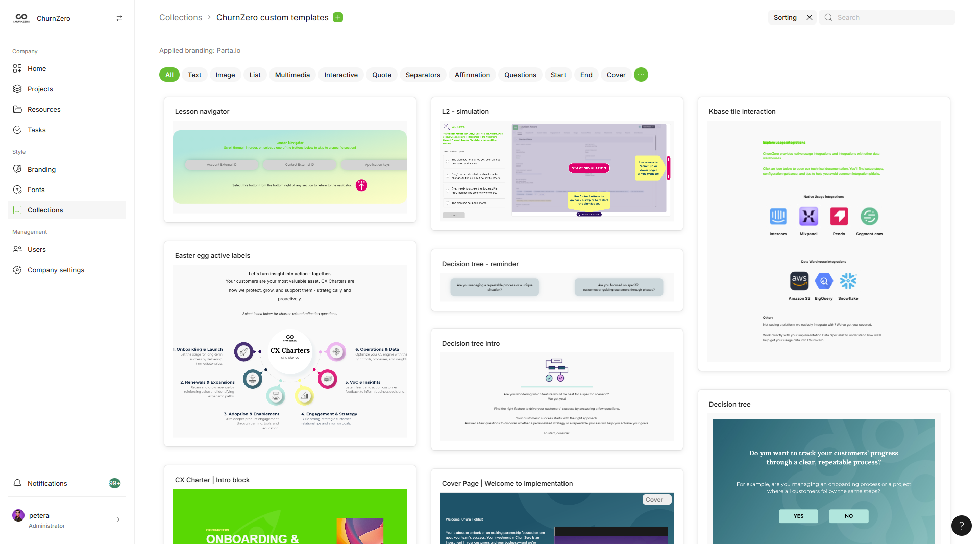Open Easter egg active labels template
The height and width of the screenshot is (544, 980).
pyautogui.click(x=290, y=344)
